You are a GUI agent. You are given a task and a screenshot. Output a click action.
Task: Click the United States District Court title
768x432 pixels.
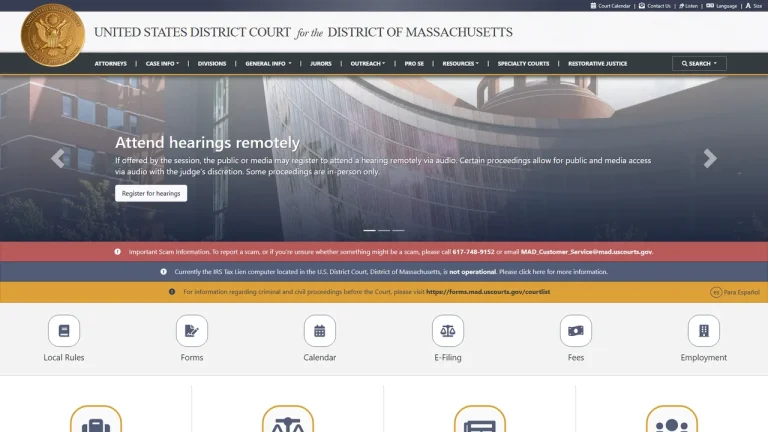coord(303,32)
